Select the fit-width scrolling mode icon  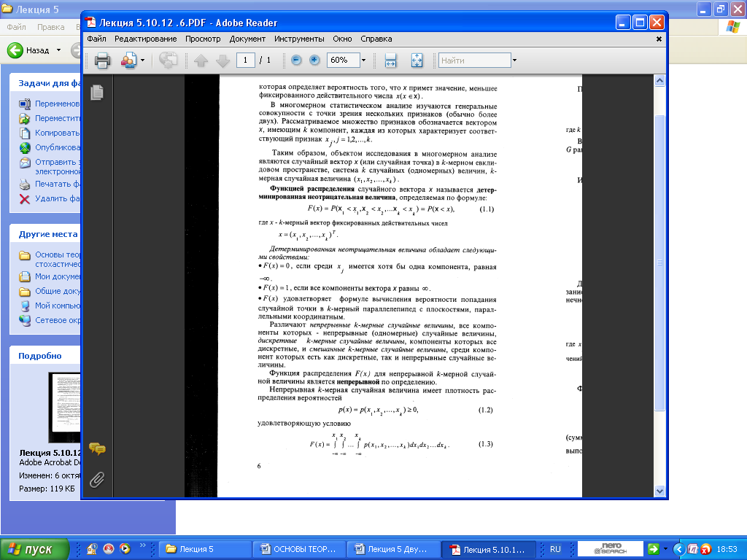pyautogui.click(x=391, y=61)
